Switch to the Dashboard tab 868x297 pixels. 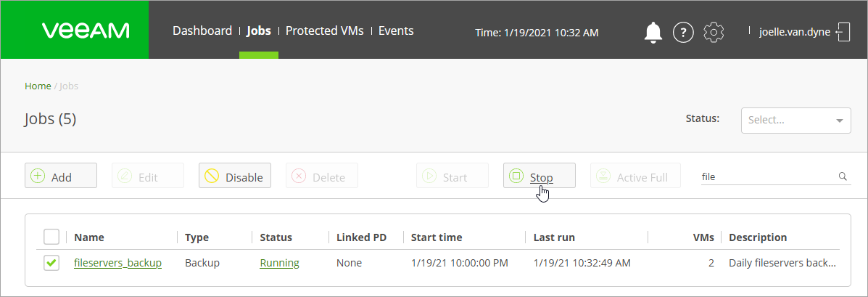[x=202, y=31]
